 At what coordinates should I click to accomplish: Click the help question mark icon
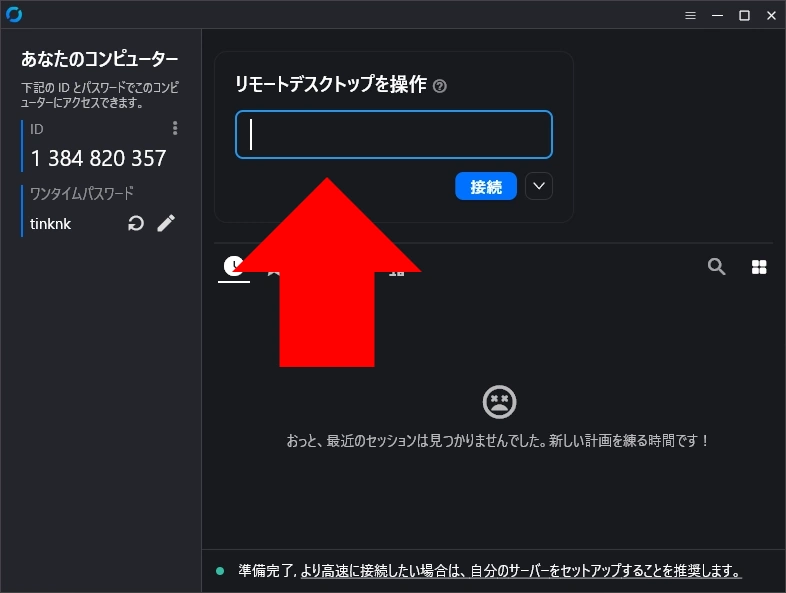(440, 86)
